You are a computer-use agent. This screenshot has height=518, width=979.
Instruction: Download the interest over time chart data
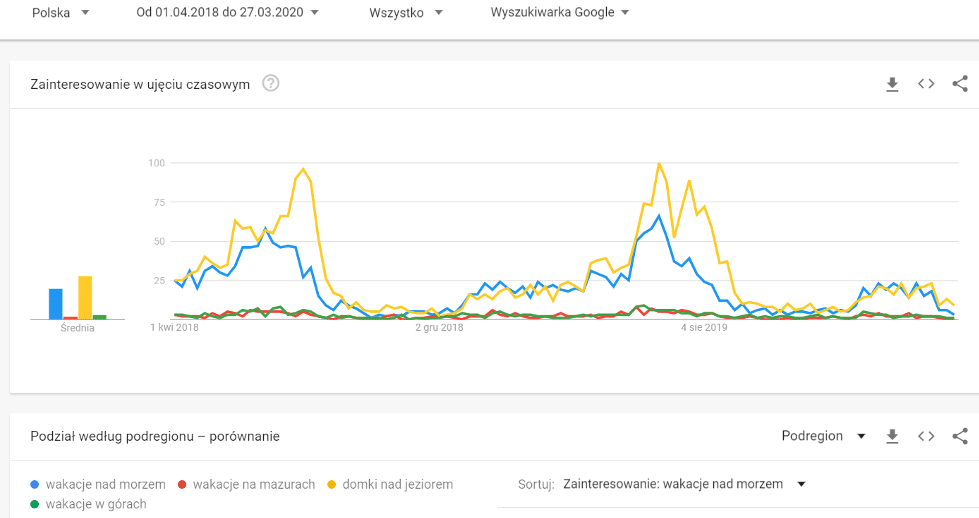[x=893, y=84]
